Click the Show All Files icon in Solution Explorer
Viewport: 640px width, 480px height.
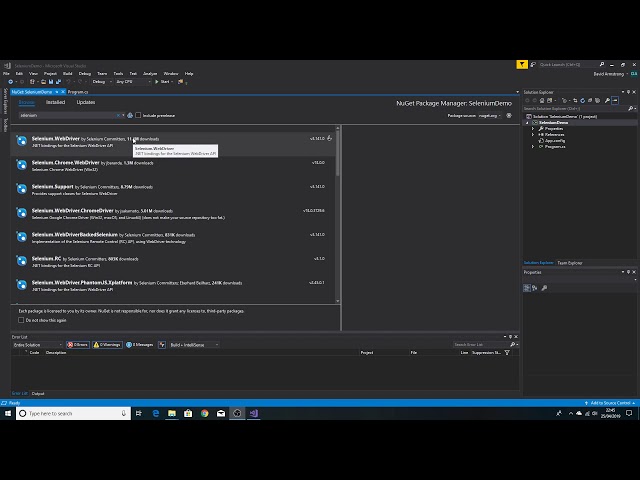coord(598,100)
